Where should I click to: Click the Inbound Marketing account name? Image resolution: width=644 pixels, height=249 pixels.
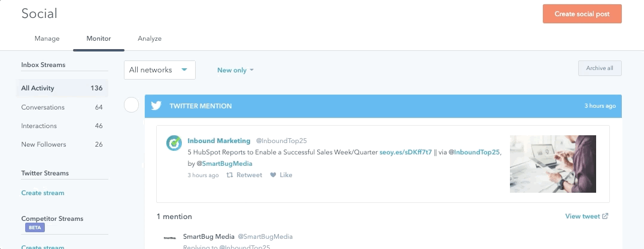tap(219, 141)
